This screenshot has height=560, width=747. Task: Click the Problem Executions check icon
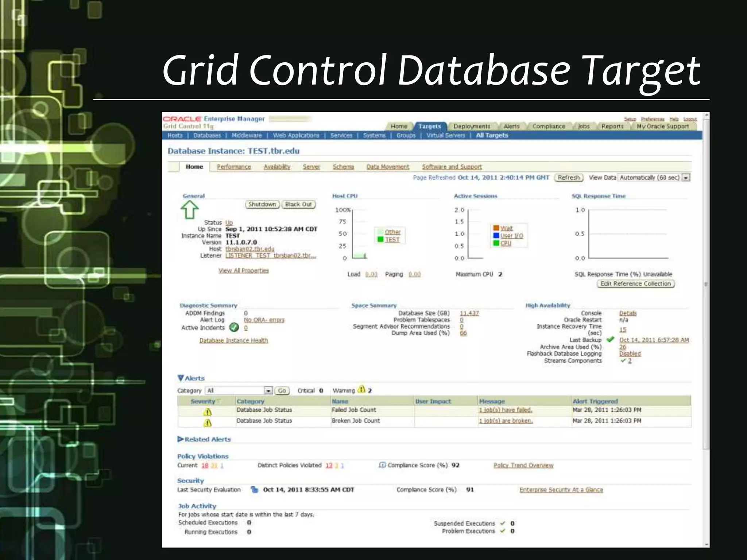tap(503, 531)
